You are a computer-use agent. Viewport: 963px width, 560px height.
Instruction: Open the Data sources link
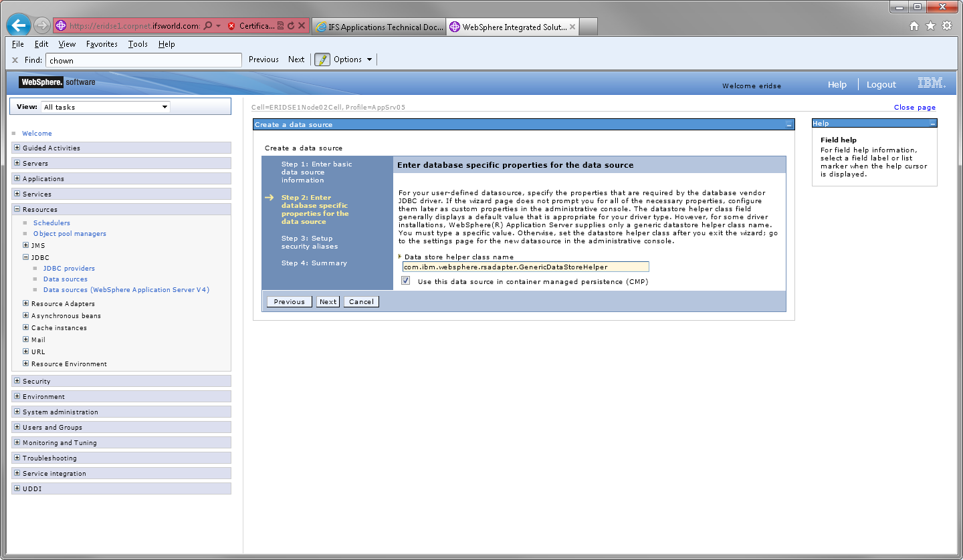click(x=66, y=279)
